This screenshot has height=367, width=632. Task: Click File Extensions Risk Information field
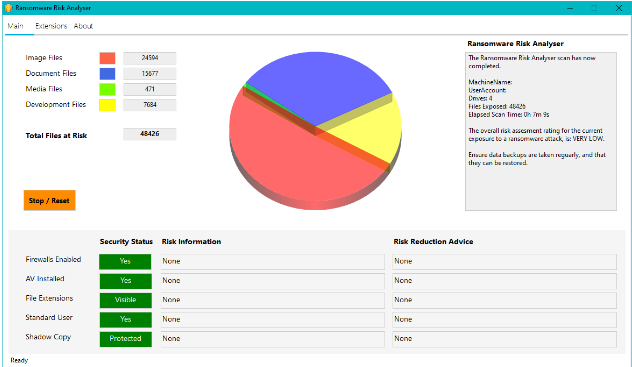[272, 300]
